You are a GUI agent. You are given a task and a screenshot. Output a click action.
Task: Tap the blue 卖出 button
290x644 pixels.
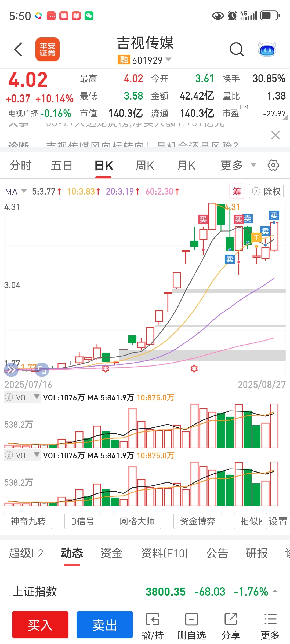point(105,625)
